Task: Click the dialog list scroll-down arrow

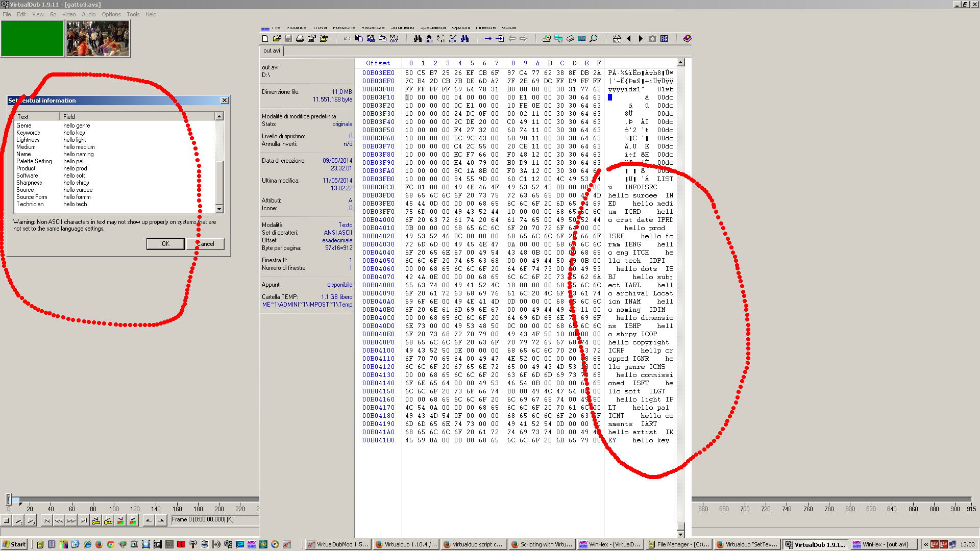Action: pyautogui.click(x=219, y=209)
